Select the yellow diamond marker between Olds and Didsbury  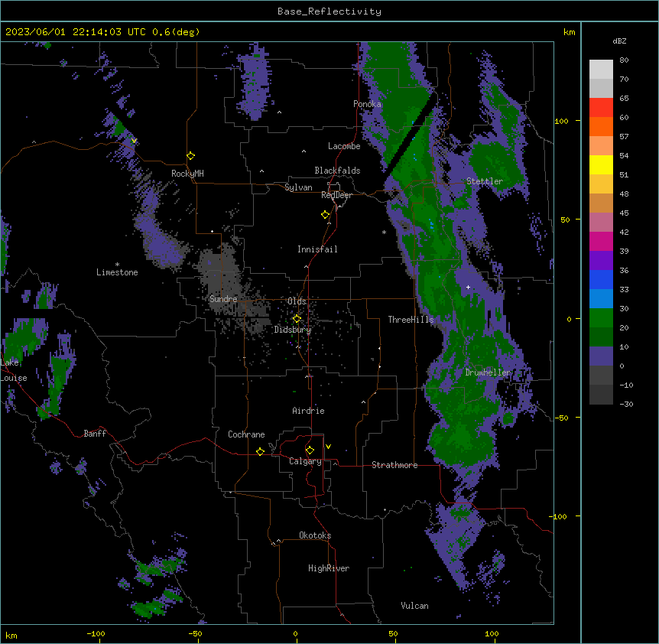pyautogui.click(x=297, y=319)
